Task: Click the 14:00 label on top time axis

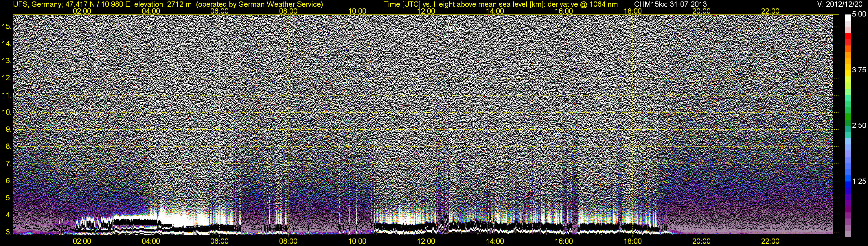Action: tap(495, 11)
